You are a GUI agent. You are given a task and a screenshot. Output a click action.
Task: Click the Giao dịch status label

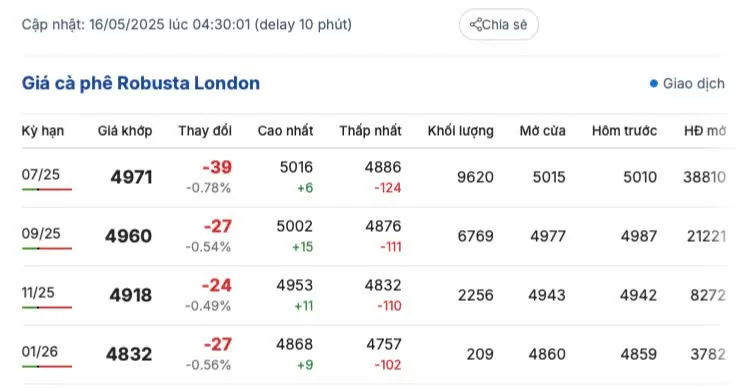(x=694, y=84)
